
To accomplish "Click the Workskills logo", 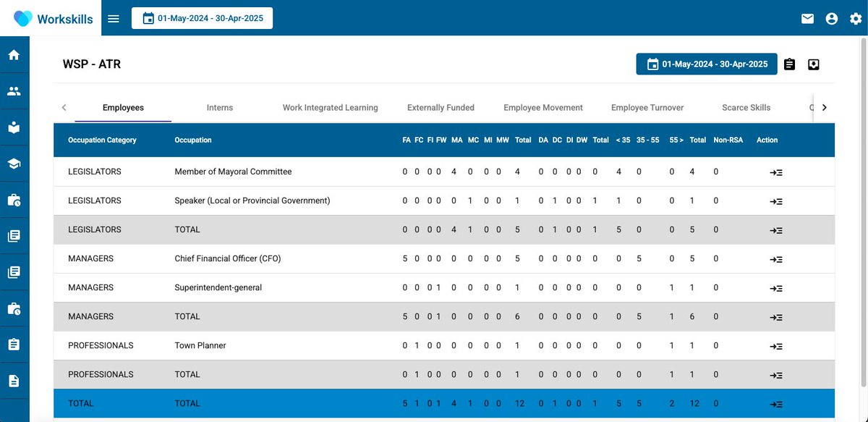I will [x=53, y=19].
